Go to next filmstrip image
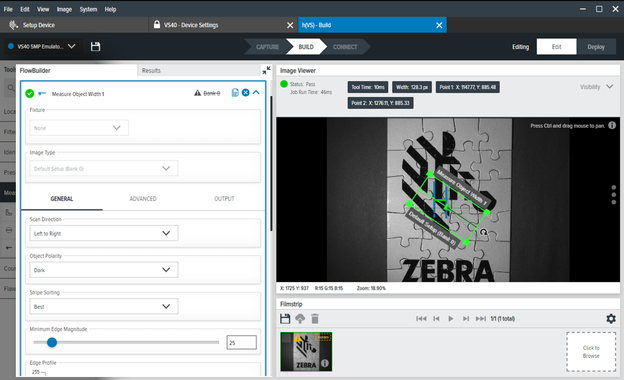The height and width of the screenshot is (380, 624). [466, 318]
